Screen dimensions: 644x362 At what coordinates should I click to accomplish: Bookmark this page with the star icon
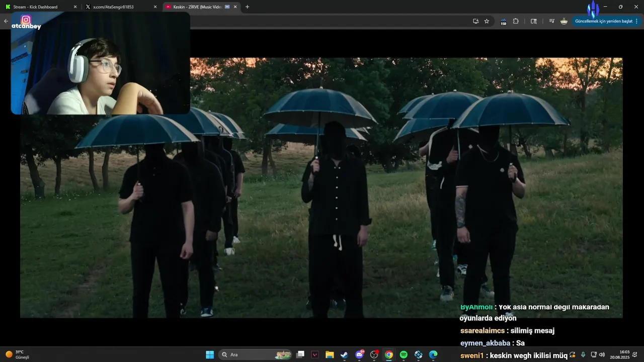tap(487, 21)
